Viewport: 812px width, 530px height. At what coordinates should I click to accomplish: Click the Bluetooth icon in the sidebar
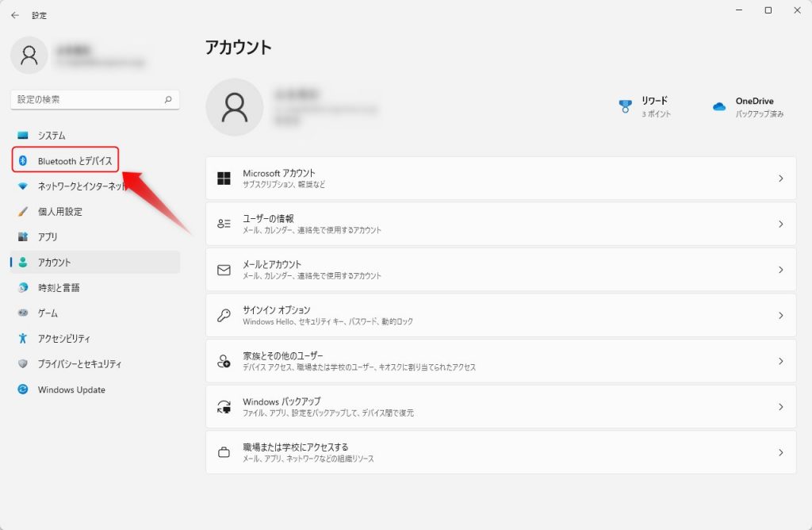23,160
